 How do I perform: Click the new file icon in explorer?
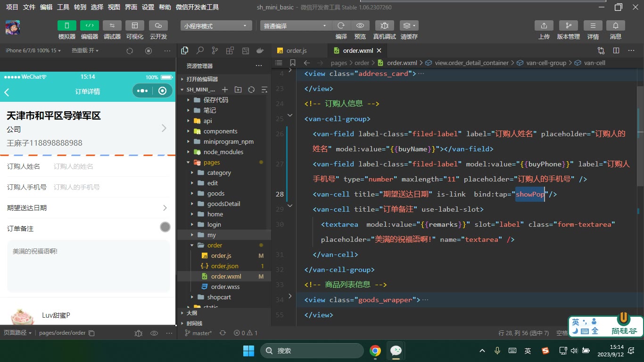coord(225,90)
